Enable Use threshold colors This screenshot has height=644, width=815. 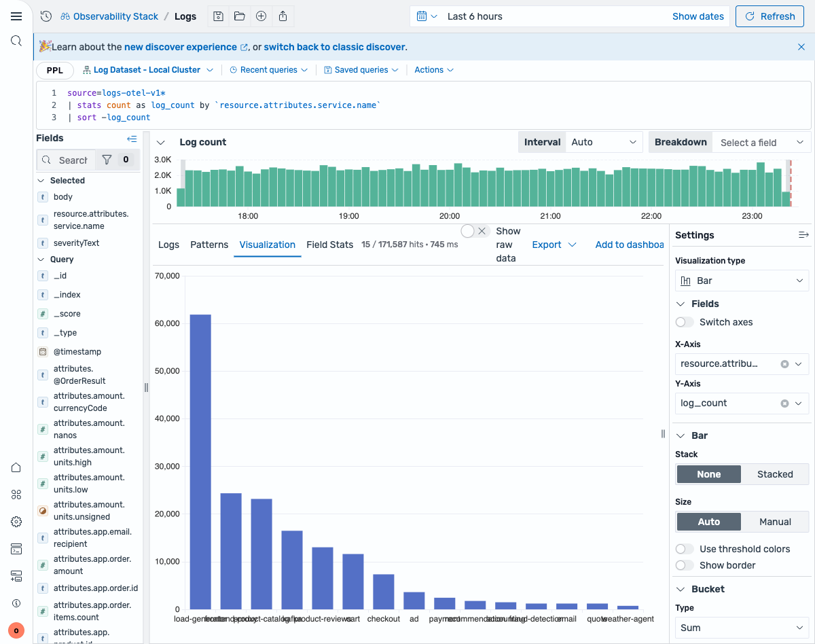coord(685,548)
